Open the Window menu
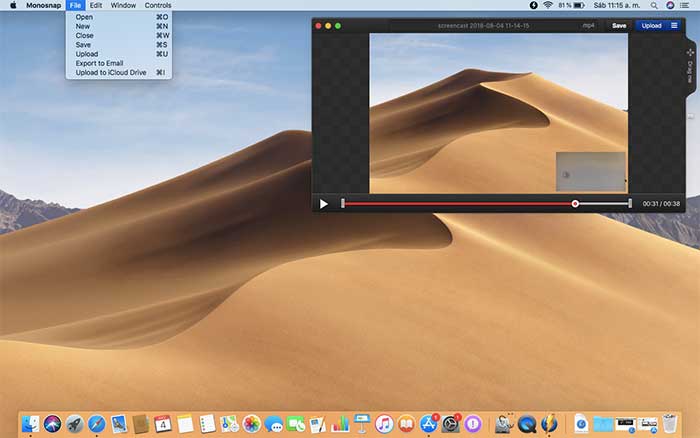Viewport: 700px width, 438px height. (x=123, y=5)
